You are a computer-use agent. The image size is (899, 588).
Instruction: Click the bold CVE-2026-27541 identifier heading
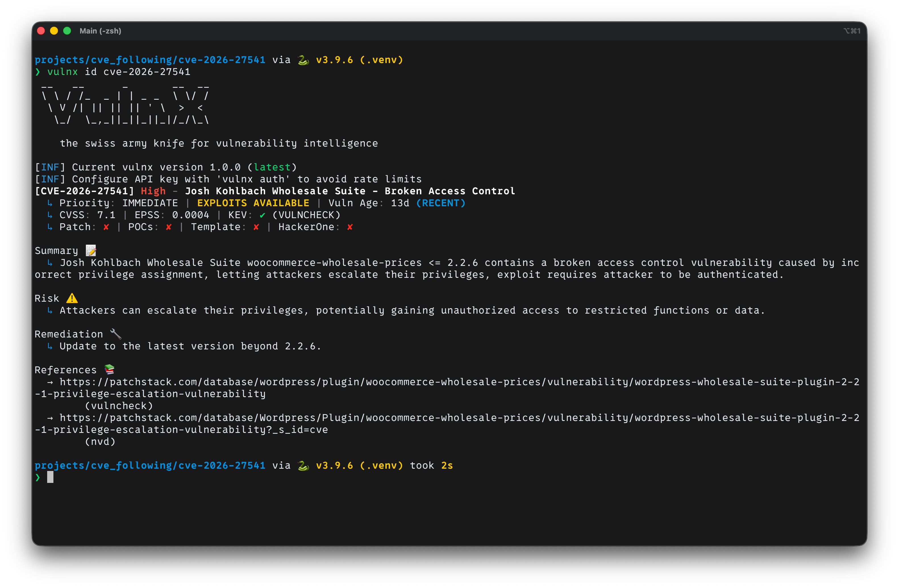[x=85, y=191]
